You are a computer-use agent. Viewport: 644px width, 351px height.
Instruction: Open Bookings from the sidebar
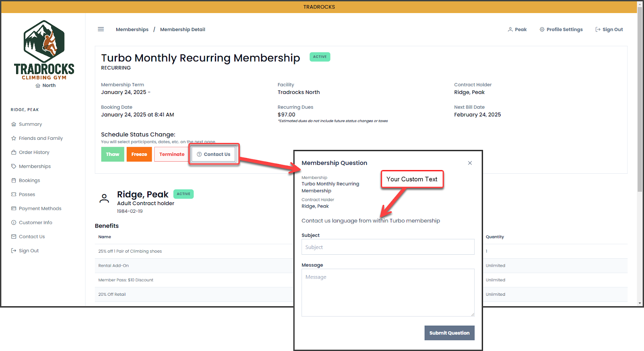coord(29,181)
